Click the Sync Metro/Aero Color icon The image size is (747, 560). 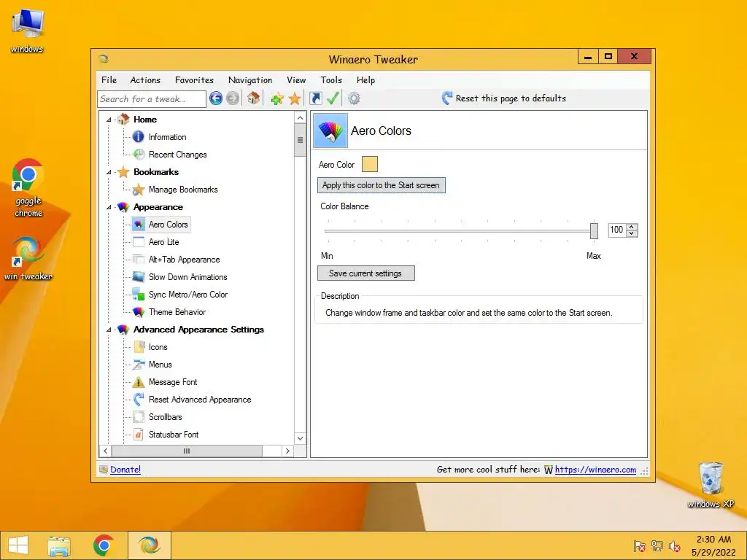pos(139,295)
